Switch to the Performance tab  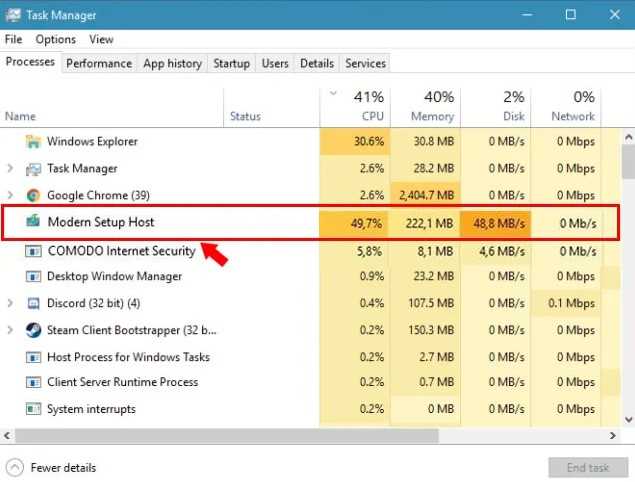click(99, 64)
